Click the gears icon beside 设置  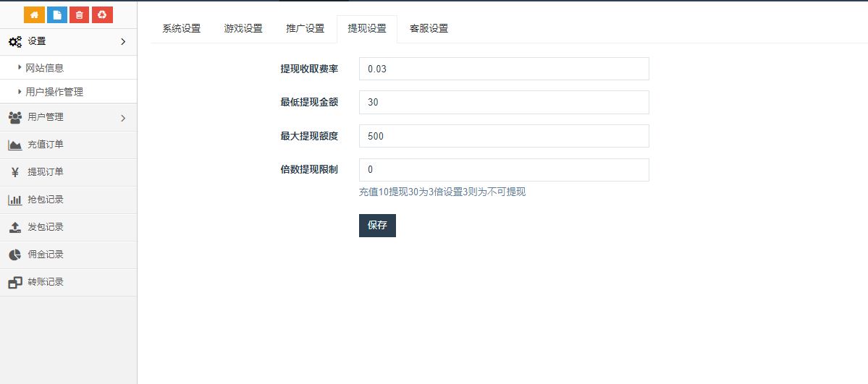coord(15,41)
